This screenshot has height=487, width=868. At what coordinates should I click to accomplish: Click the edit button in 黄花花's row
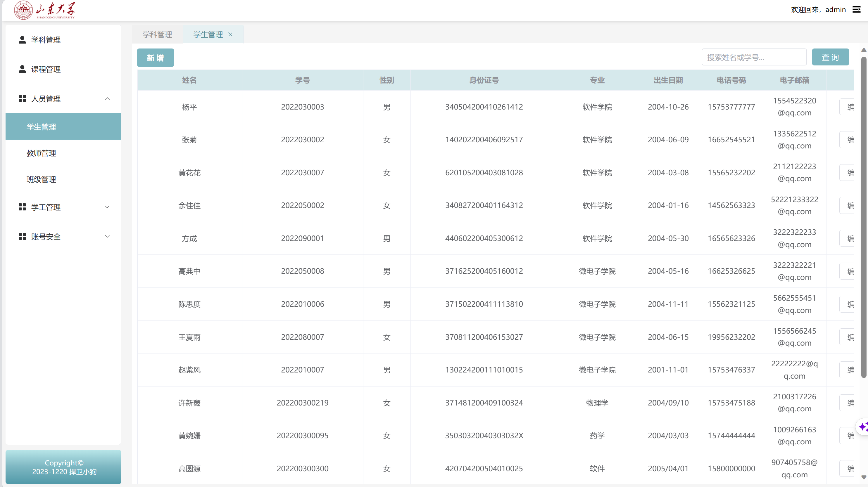(x=847, y=172)
